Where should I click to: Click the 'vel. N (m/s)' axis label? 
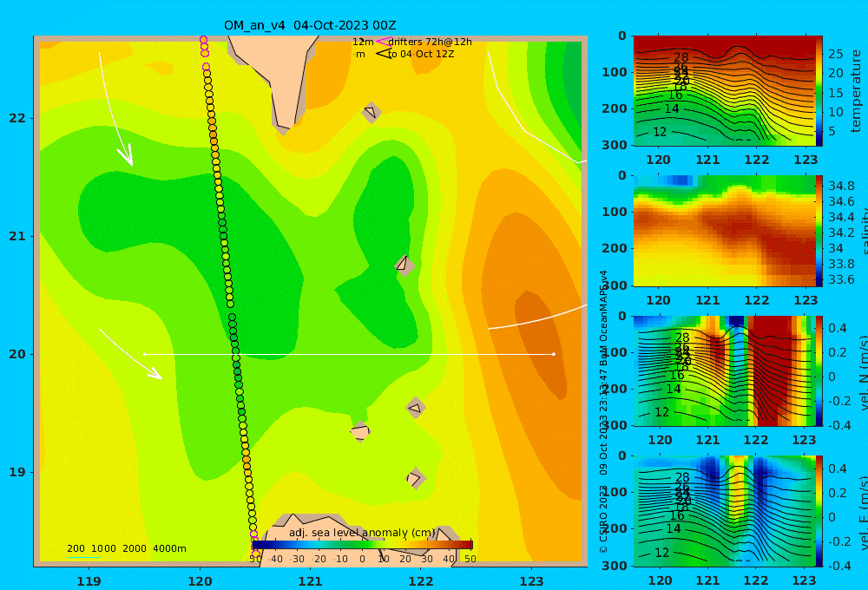(x=863, y=372)
